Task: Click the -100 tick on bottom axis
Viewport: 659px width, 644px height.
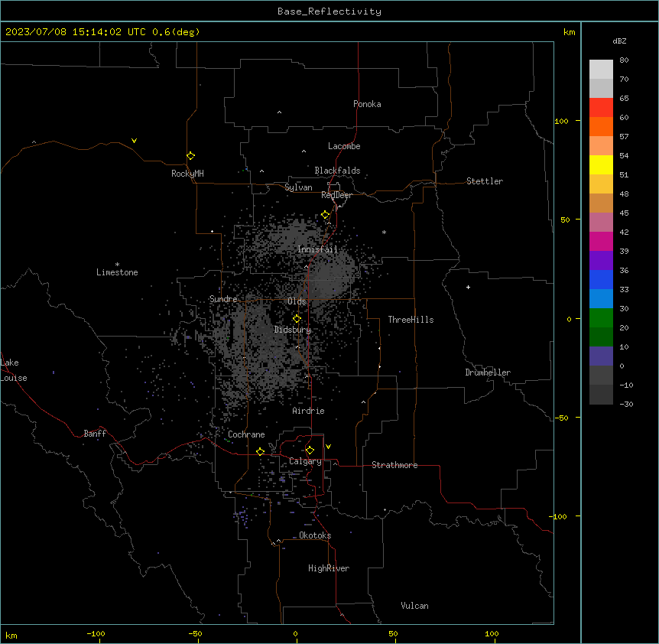Action: tap(96, 633)
